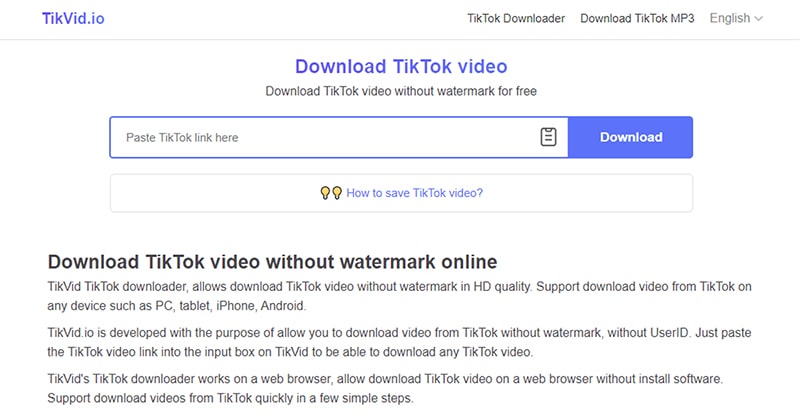
Task: Expand the English language chevron arrow
Action: tap(759, 19)
